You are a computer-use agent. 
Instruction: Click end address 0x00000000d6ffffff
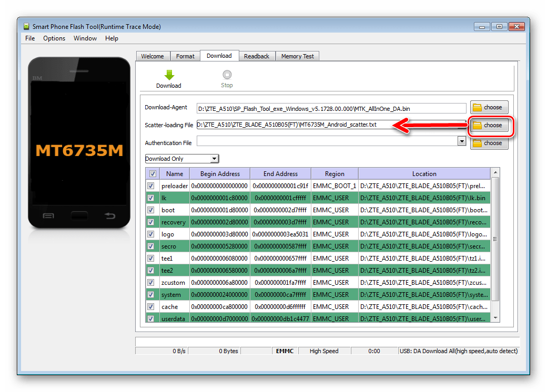(x=280, y=307)
